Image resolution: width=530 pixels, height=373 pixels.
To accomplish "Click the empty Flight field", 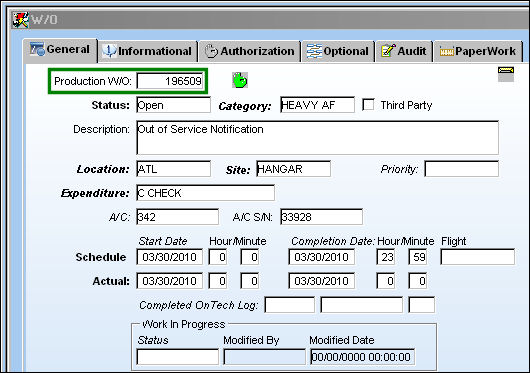I will [x=478, y=257].
